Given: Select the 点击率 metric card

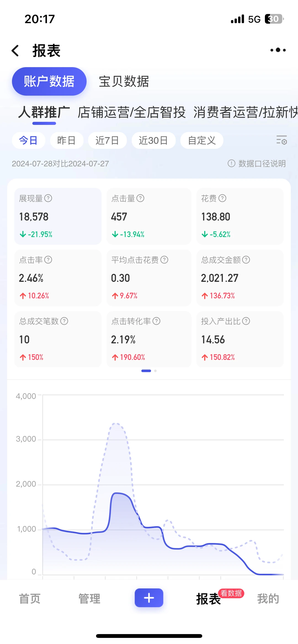Looking at the screenshot, I should (x=58, y=278).
